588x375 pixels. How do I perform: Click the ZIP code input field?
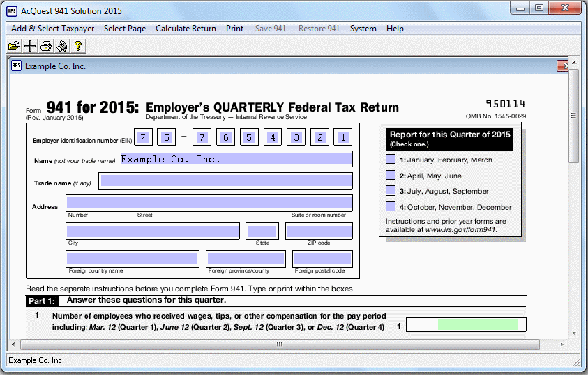tap(319, 231)
